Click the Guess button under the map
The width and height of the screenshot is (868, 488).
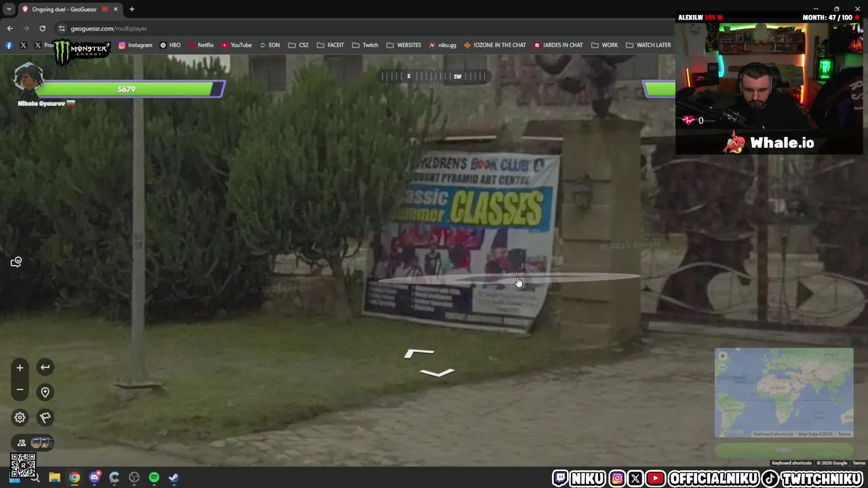(x=784, y=450)
